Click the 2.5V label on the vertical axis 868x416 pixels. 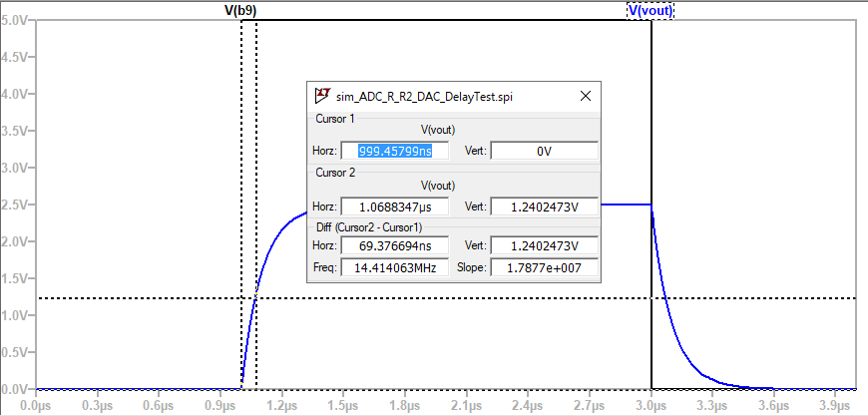(18, 204)
